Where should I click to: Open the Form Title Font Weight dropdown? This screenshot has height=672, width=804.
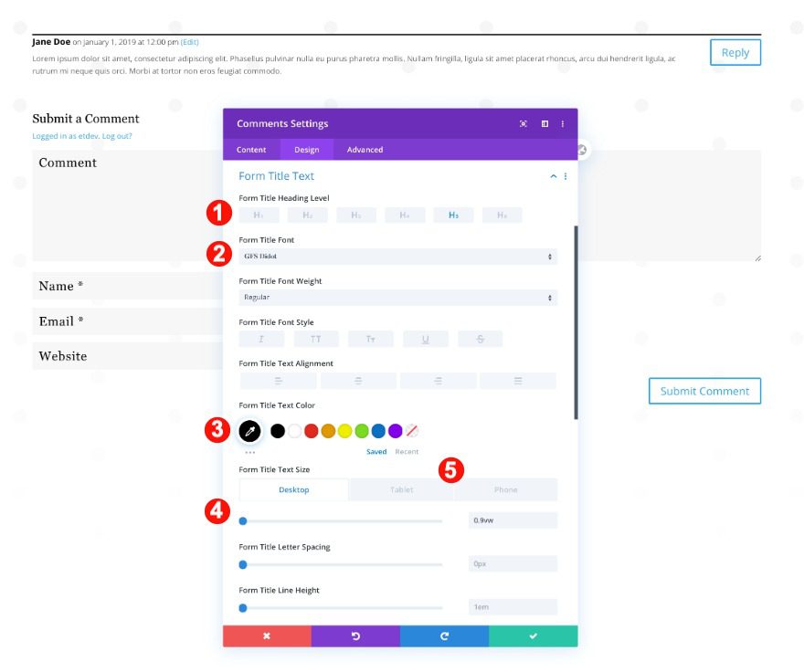click(398, 298)
